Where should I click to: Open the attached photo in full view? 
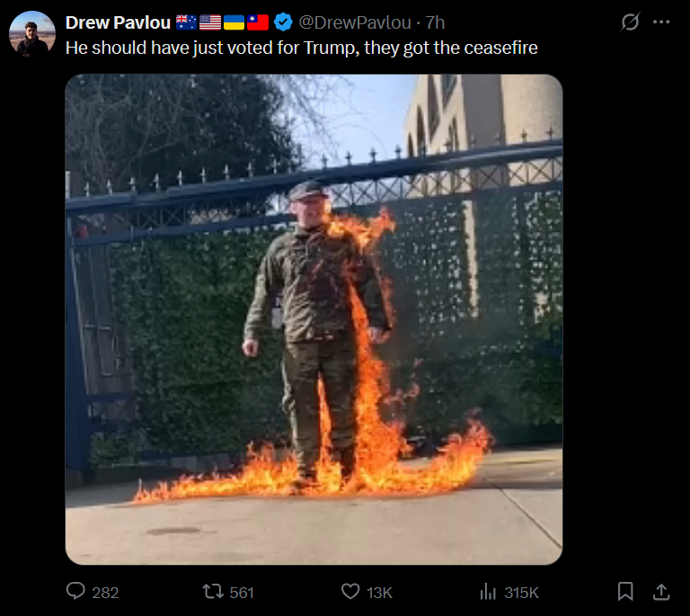click(x=314, y=319)
